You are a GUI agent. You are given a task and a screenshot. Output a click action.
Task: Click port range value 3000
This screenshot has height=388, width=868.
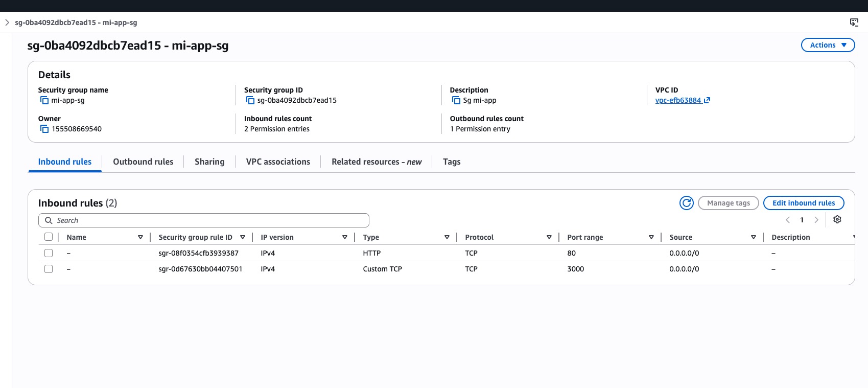click(576, 269)
